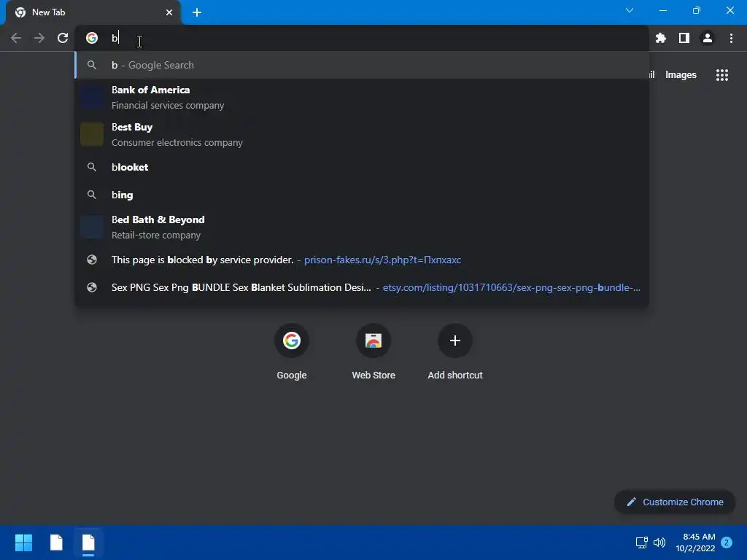Open network status in system tray
Image resolution: width=747 pixels, height=560 pixels.
[641, 542]
